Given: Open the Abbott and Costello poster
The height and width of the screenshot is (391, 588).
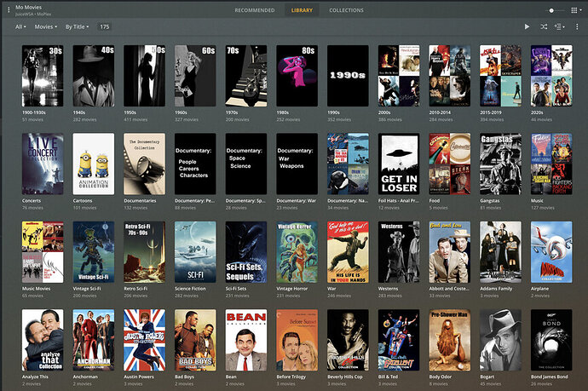Looking at the screenshot, I should coord(450,252).
